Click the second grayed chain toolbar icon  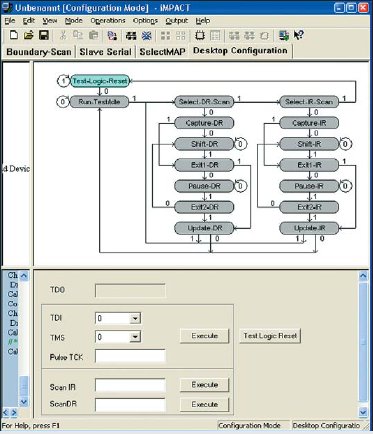pyautogui.click(x=249, y=36)
